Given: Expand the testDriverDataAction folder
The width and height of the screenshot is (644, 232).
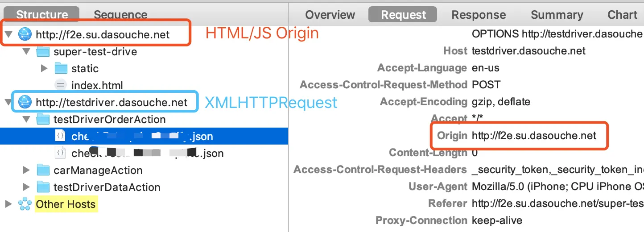Looking at the screenshot, I should (26, 187).
